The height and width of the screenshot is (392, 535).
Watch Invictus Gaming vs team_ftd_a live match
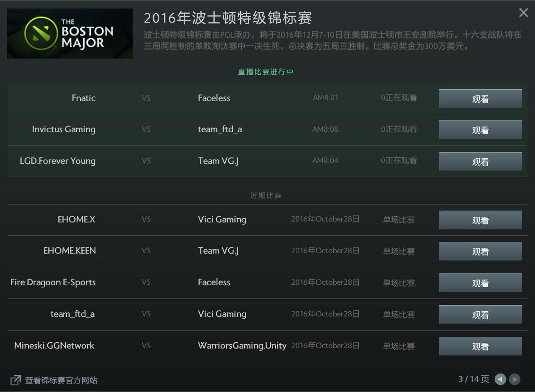pyautogui.click(x=480, y=130)
